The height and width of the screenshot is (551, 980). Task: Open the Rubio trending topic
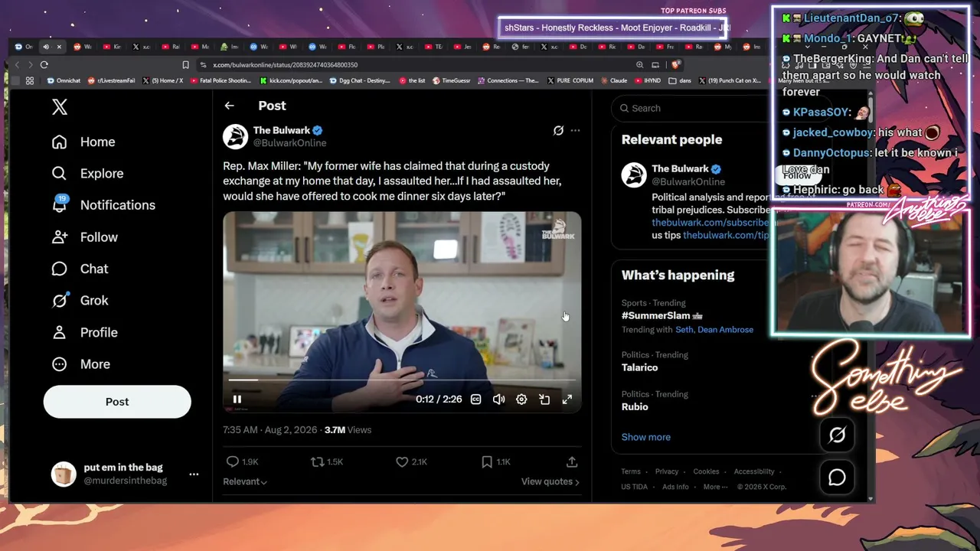[x=635, y=406]
